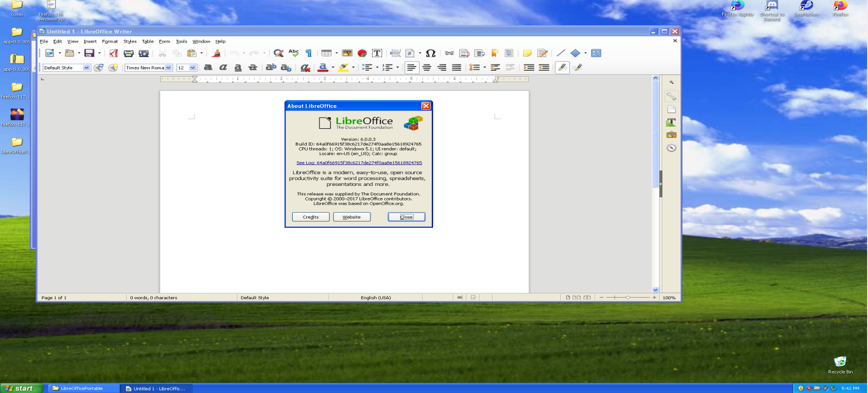This screenshot has width=868, height=393.
Task: Insert a Page Break icon
Action: tap(395, 53)
